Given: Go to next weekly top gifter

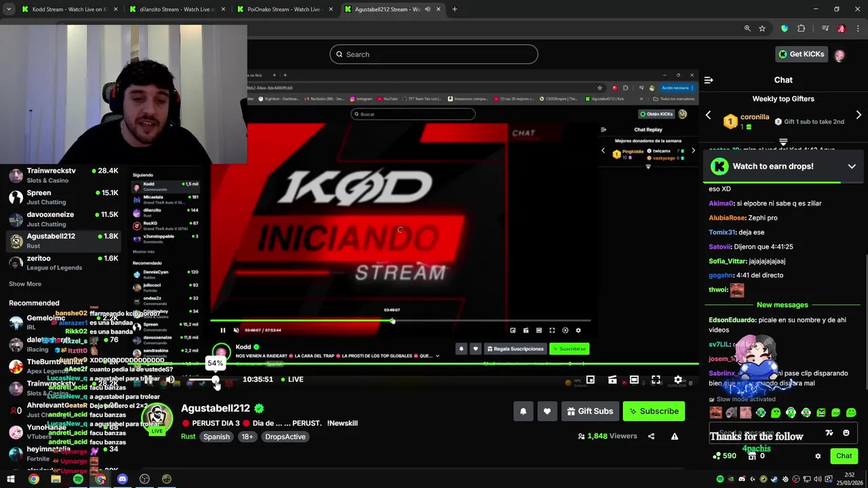Looking at the screenshot, I should [x=859, y=115].
